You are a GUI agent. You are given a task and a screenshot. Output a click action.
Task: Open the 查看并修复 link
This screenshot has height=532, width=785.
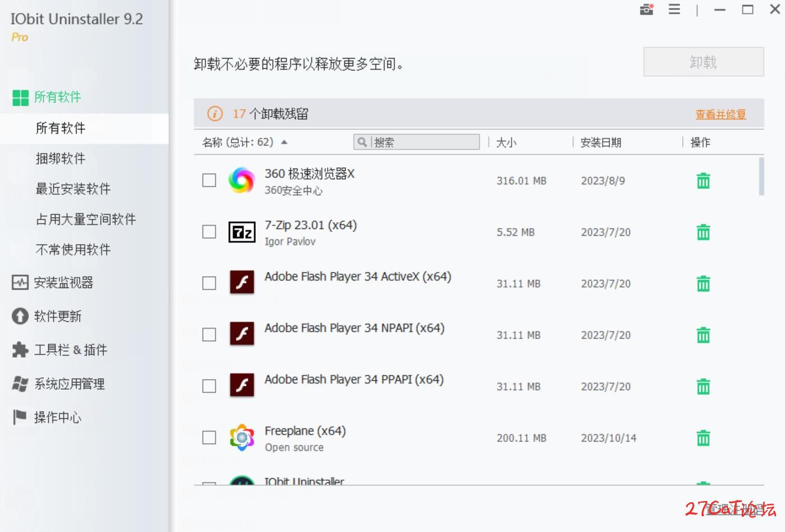pyautogui.click(x=720, y=114)
